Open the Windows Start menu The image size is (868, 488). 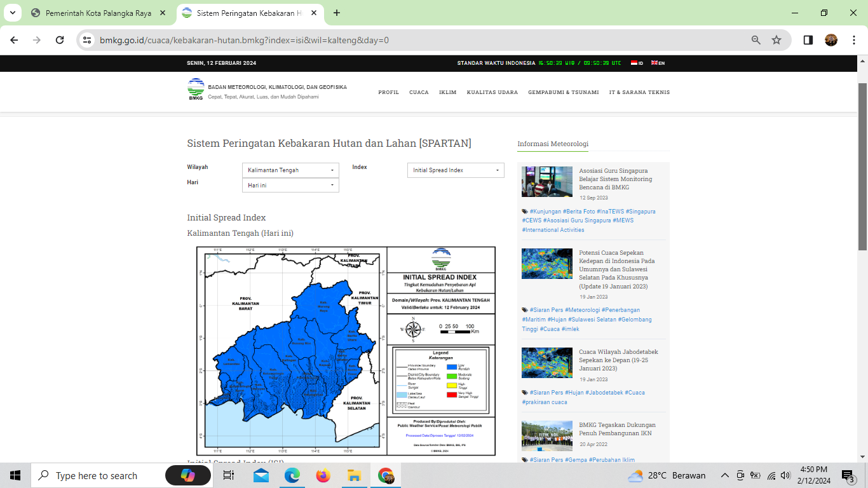point(15,475)
